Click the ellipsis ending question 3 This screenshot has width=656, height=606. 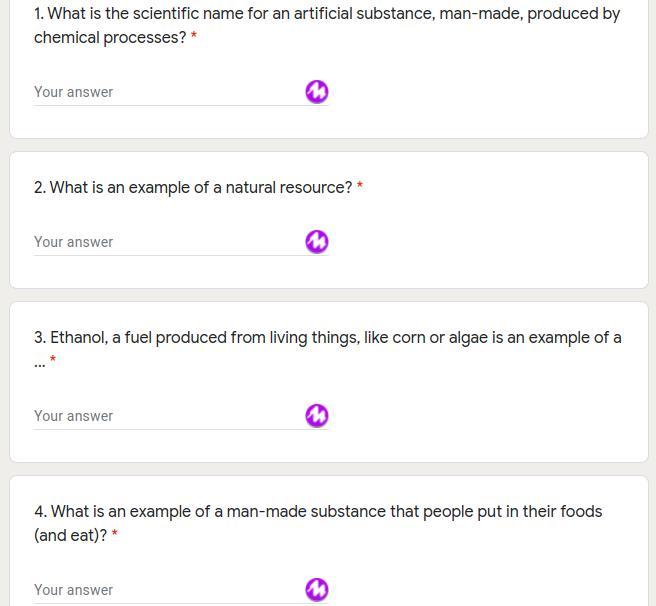(39, 363)
